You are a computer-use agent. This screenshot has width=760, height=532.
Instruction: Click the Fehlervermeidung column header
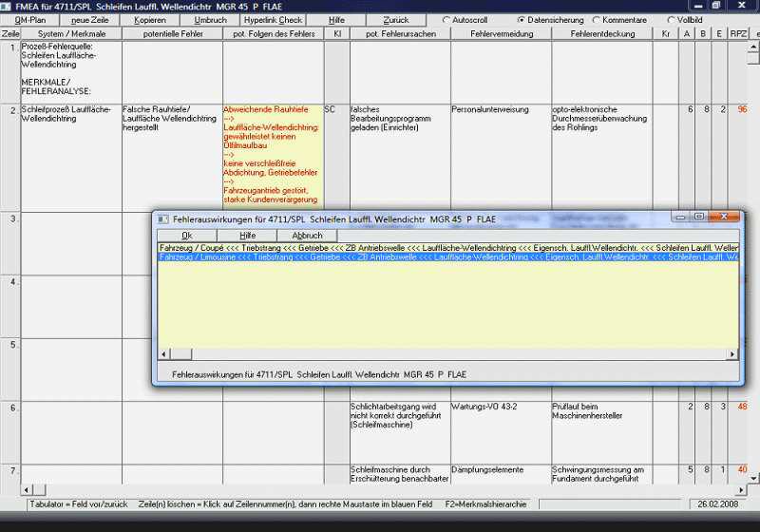(x=502, y=33)
